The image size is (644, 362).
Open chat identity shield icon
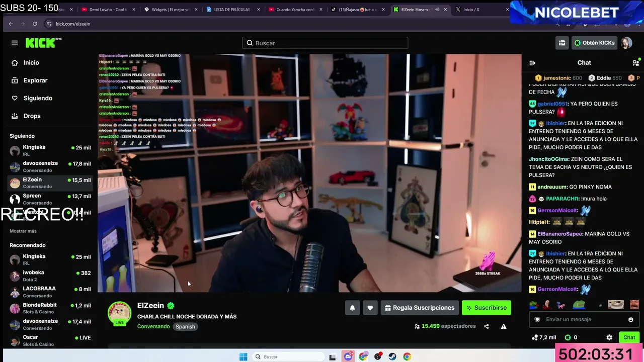537,319
